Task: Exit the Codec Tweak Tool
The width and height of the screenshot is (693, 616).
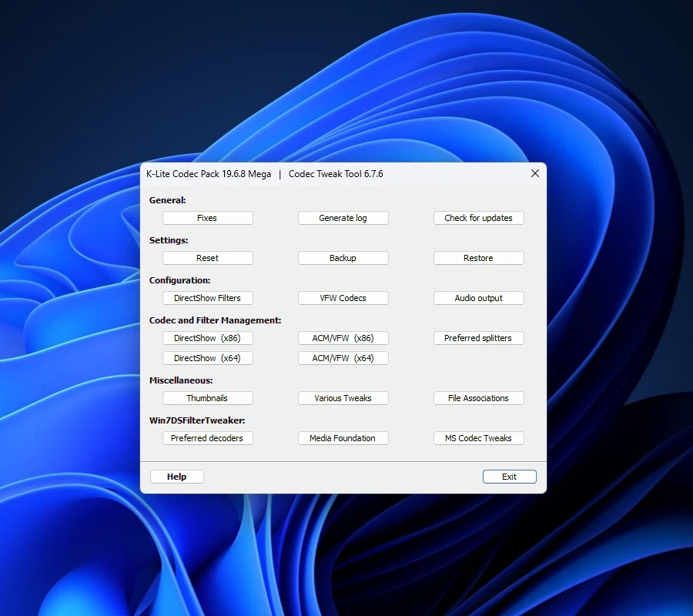Action: 510,477
